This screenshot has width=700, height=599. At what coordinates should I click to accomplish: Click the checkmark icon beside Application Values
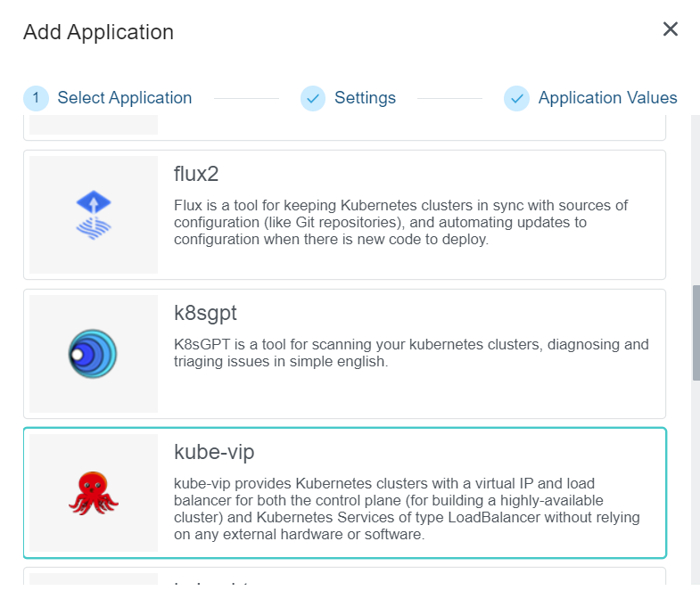pos(516,98)
